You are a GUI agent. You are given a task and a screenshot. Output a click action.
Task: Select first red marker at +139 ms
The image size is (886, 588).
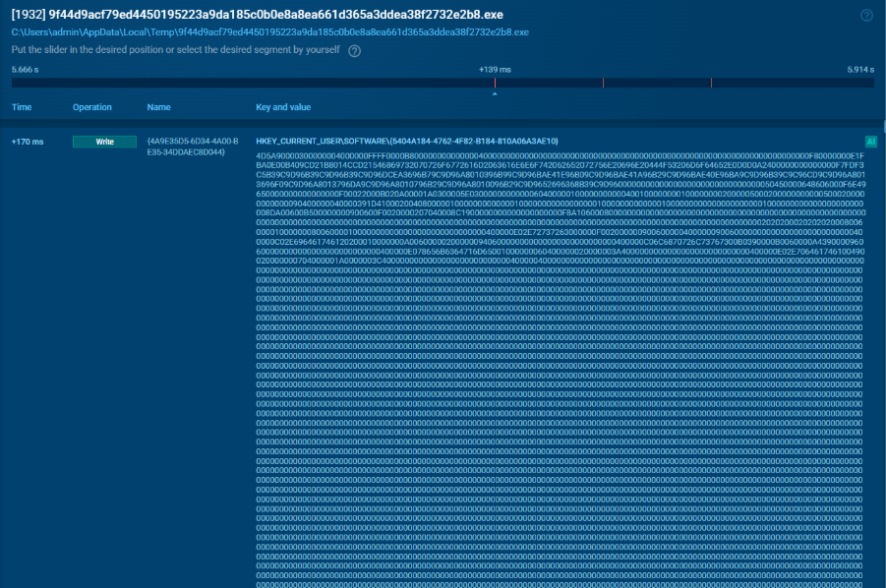click(495, 83)
